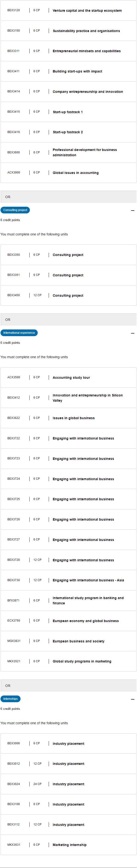Open ACX3900 Global issues in accounting

pyautogui.click(x=68, y=172)
